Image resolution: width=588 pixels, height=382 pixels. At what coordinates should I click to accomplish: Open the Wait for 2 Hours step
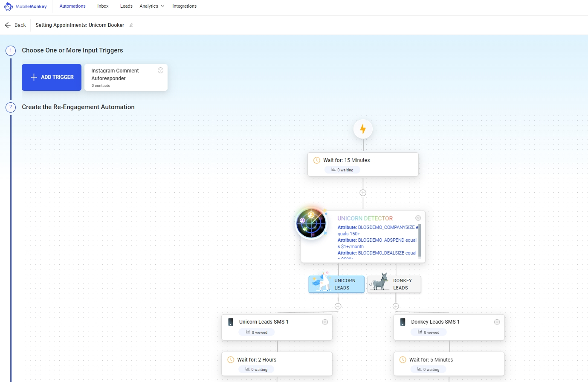(x=277, y=364)
